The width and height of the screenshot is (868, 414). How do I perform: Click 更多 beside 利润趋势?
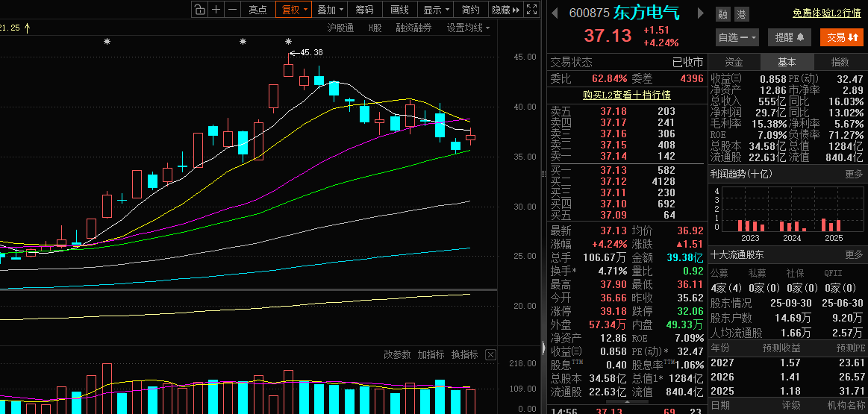click(x=854, y=174)
